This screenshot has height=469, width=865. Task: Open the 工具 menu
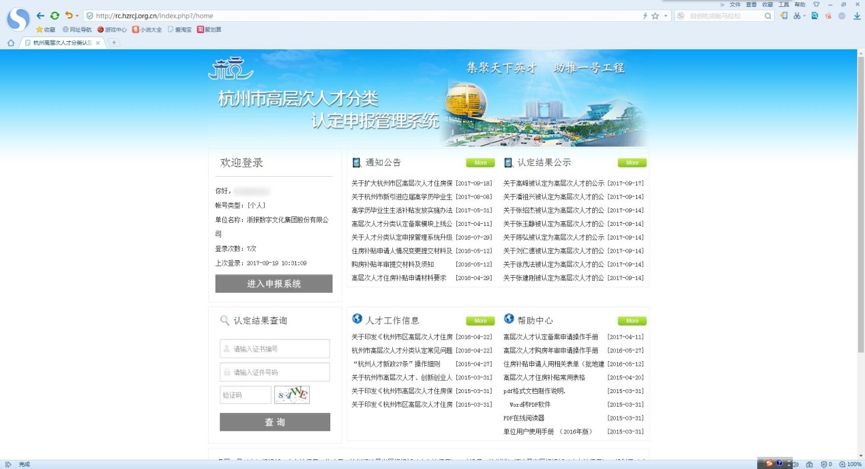coord(783,4)
